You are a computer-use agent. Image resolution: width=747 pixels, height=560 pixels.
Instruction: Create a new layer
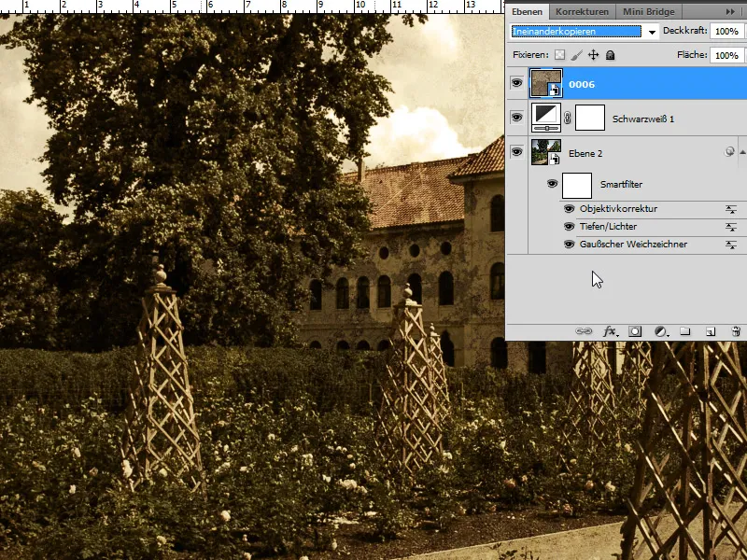point(711,331)
